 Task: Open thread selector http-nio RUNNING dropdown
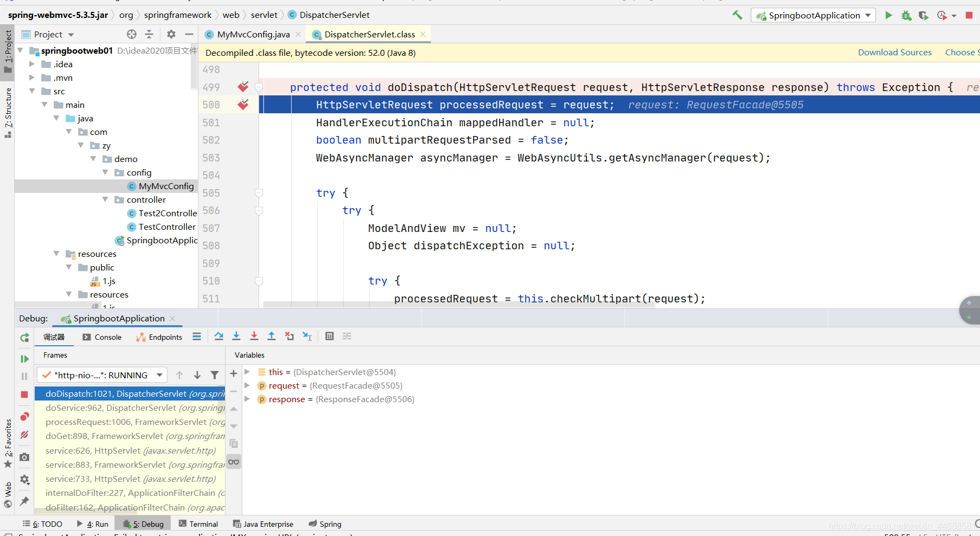click(102, 375)
